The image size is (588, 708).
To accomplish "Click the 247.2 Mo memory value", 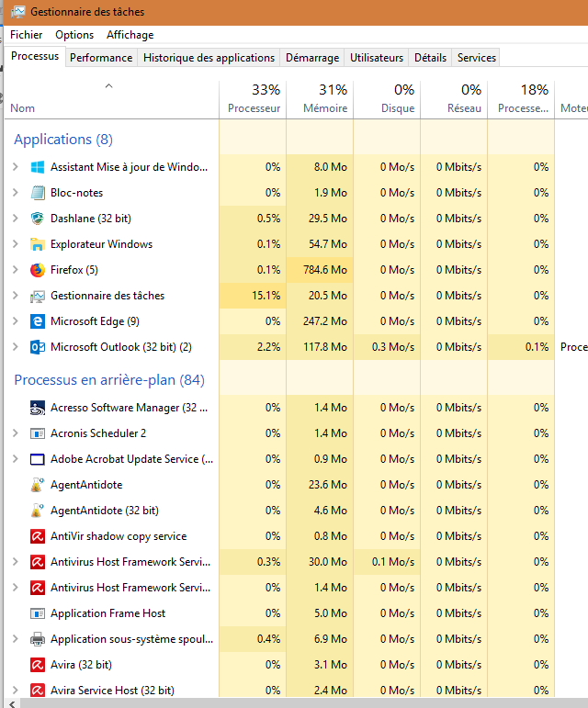I will pos(321,321).
